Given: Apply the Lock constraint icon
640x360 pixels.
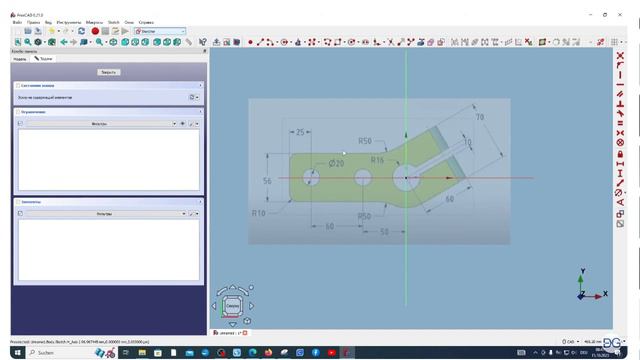Looking at the screenshot, I should tap(620, 154).
